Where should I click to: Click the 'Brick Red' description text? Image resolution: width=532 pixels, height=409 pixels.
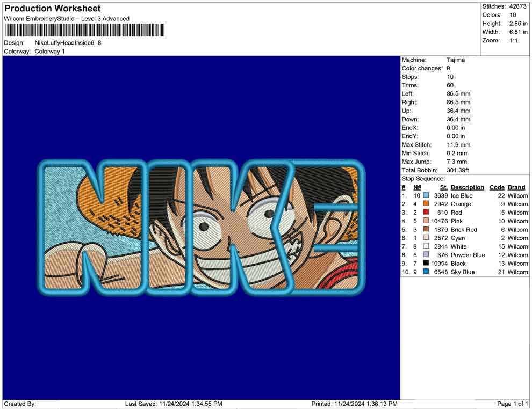[464, 229]
